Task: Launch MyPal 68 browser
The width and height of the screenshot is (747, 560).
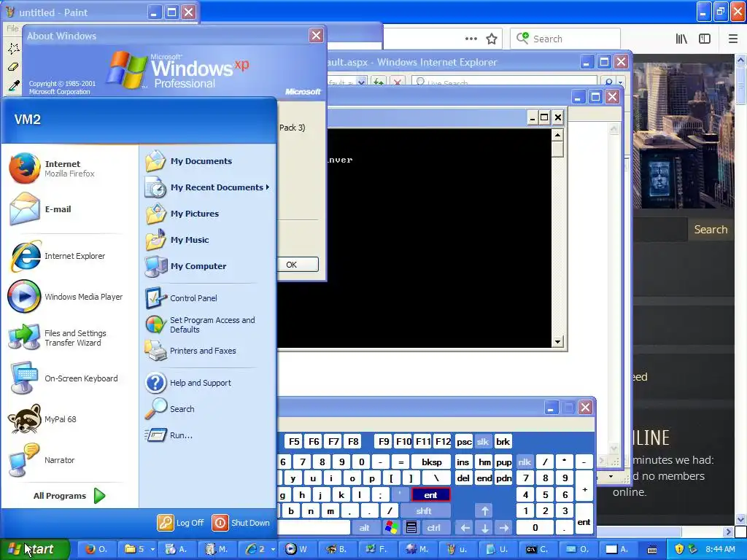Action: tap(43, 419)
